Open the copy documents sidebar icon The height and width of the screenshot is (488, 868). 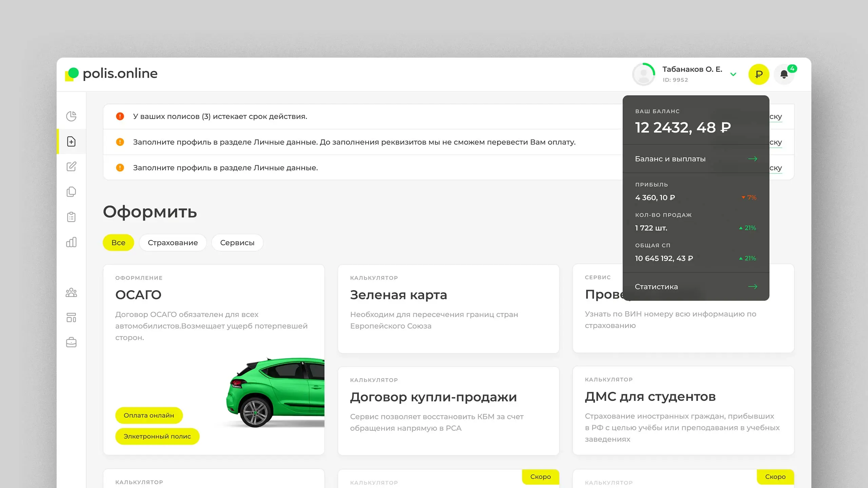coord(71,192)
